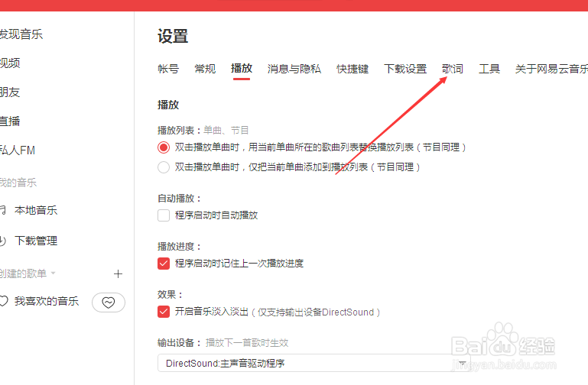This screenshot has height=385, width=588.
Task: Toggle 开启音乐淡入淡出 checkbox
Action: pyautogui.click(x=164, y=312)
